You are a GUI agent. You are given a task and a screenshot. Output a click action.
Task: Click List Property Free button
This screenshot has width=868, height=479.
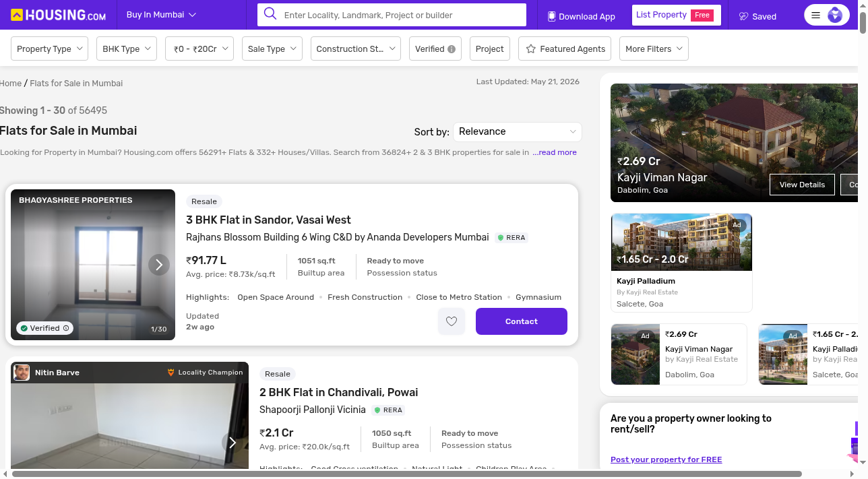(x=677, y=15)
